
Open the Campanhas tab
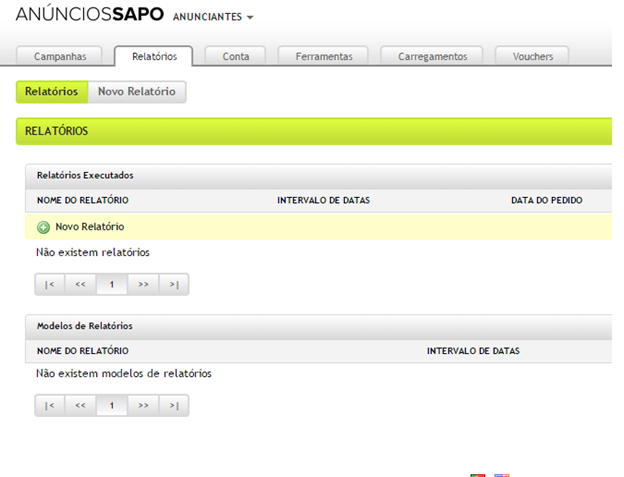(x=61, y=56)
